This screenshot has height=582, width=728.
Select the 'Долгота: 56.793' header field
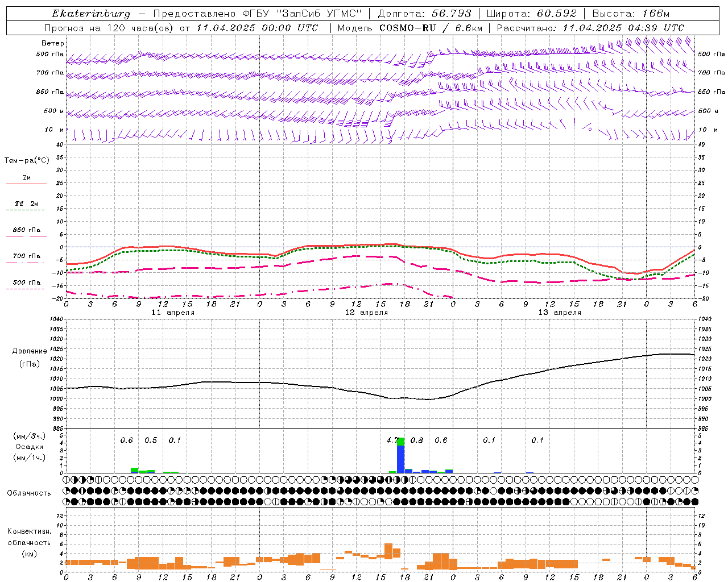click(x=424, y=14)
